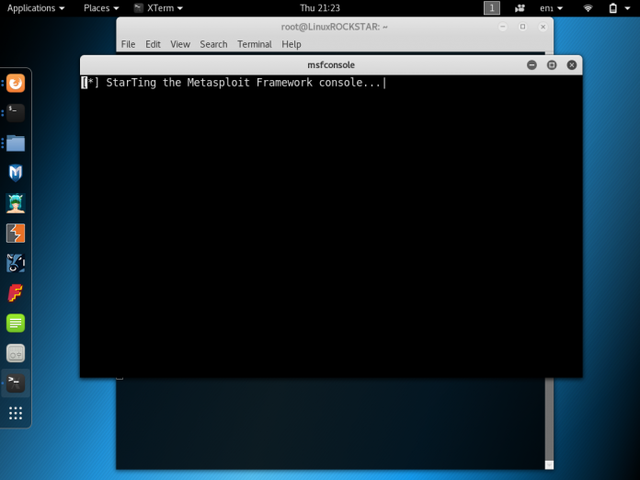Screen dimensions: 640x480
Task: Open Armitage from the dock
Action: coord(16,203)
